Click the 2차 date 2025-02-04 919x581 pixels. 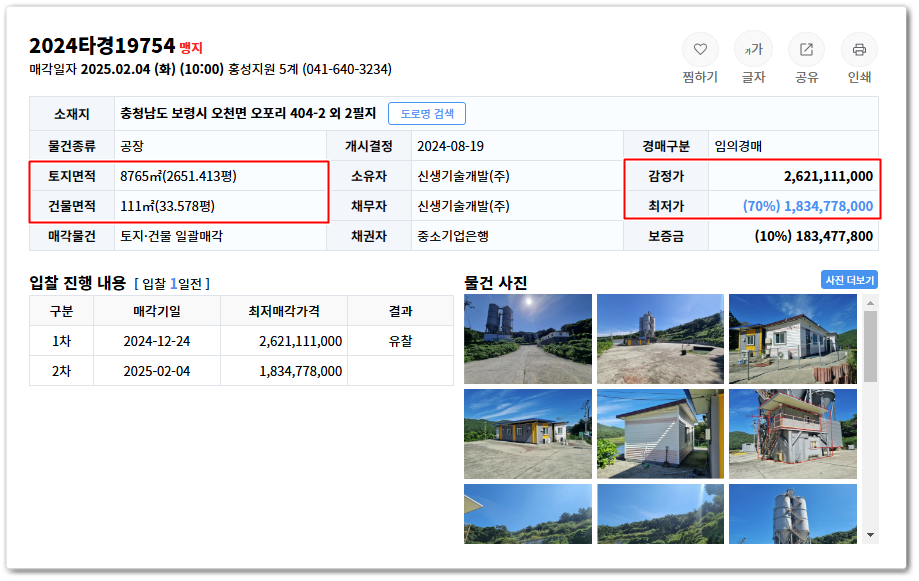156,371
